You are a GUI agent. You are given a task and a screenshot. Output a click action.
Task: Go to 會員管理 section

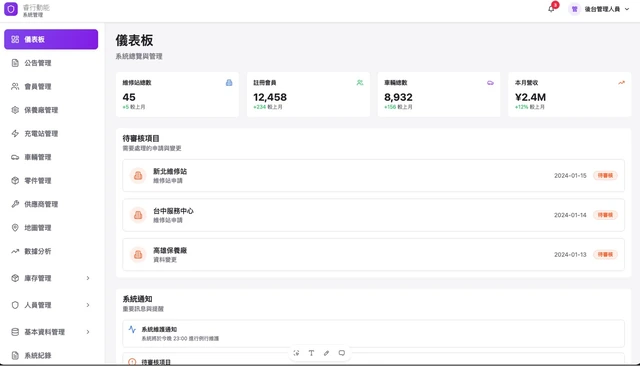coord(51,87)
